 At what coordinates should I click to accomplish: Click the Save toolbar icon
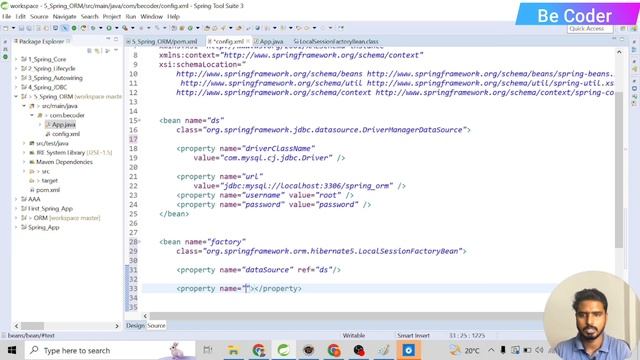pyautogui.click(x=21, y=28)
